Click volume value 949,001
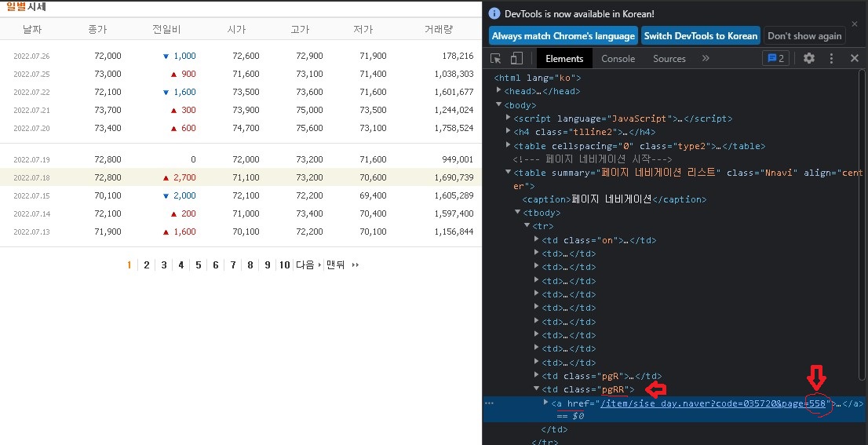Viewport: 868px width, 445px height. click(x=458, y=159)
